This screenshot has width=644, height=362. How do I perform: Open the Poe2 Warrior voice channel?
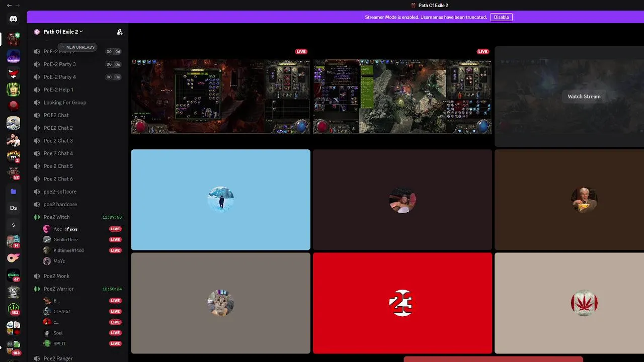pos(78,289)
